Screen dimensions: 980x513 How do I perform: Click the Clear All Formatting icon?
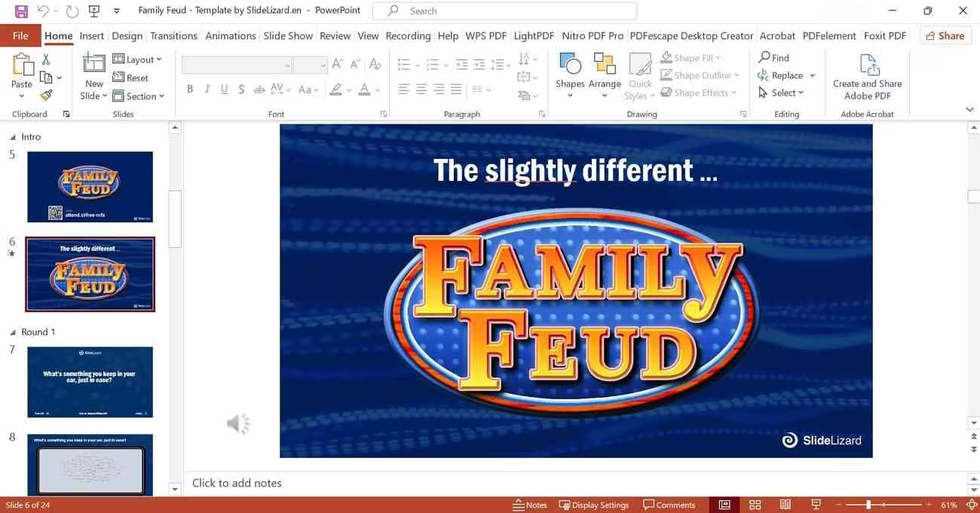point(375,65)
